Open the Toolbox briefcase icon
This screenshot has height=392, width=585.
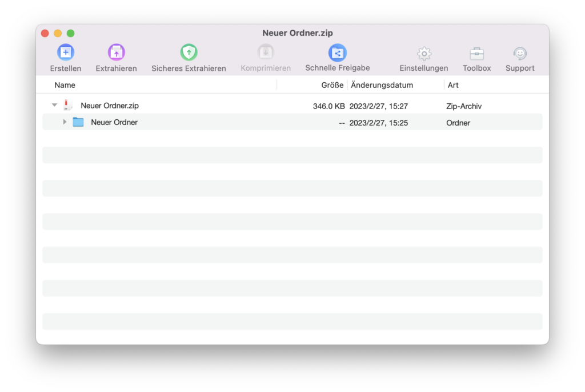[476, 54]
